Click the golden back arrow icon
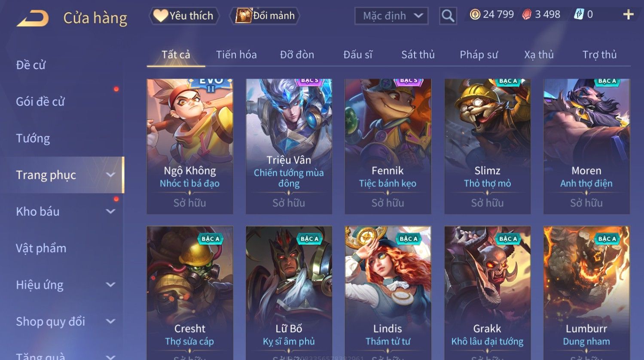The image size is (644, 360). [x=33, y=18]
